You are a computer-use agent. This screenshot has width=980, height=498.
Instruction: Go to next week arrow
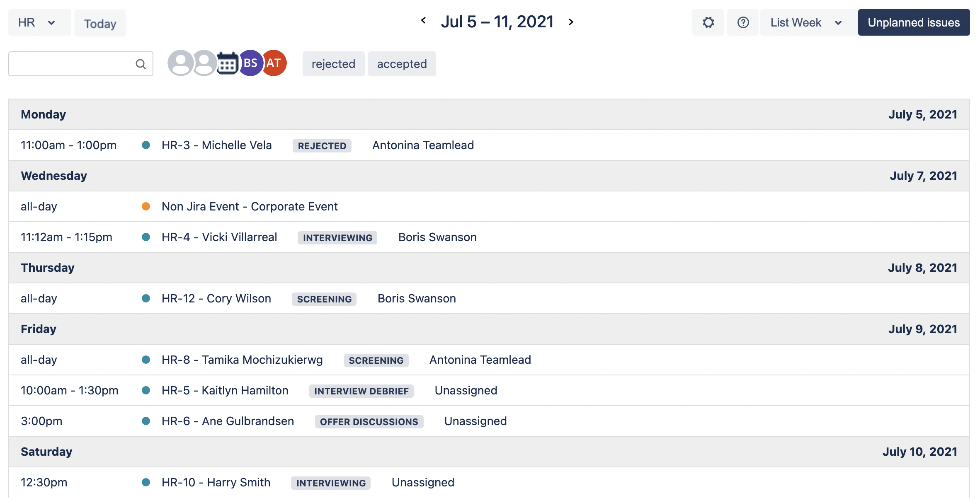(571, 22)
